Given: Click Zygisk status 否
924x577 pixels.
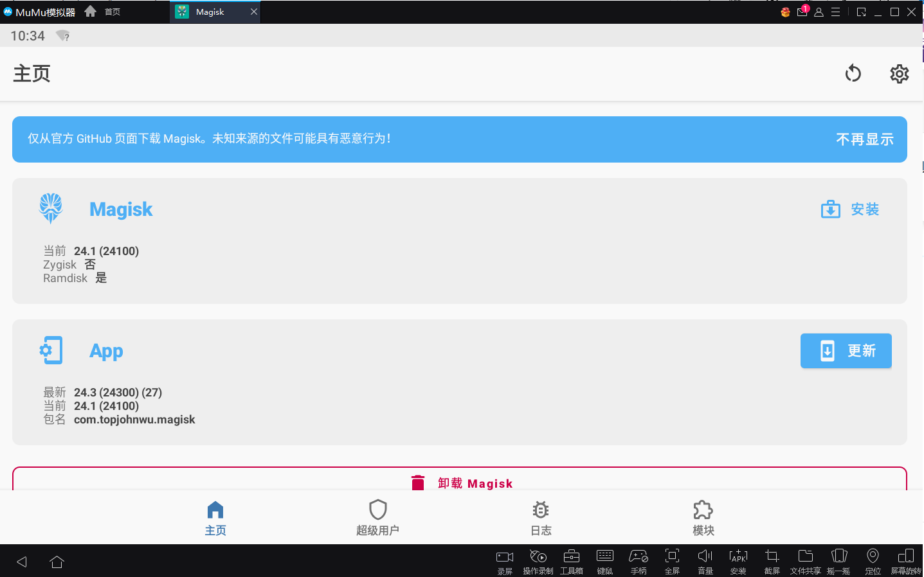Looking at the screenshot, I should click(x=91, y=264).
